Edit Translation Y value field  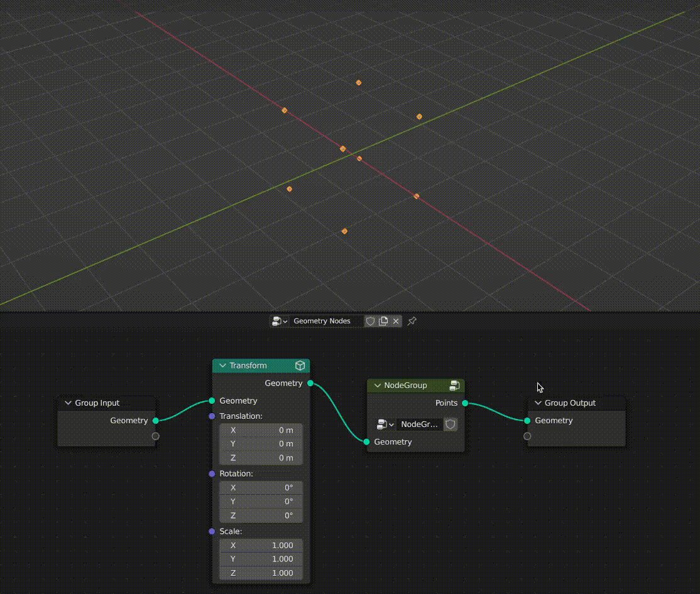coord(261,444)
